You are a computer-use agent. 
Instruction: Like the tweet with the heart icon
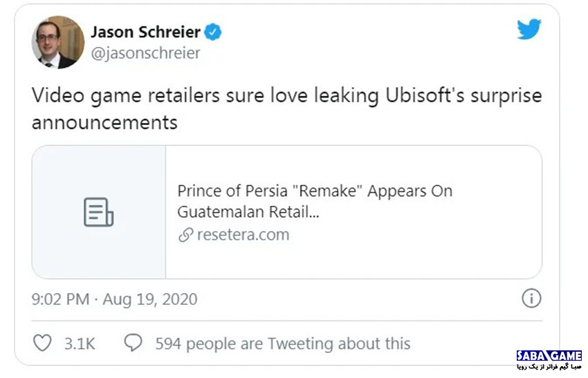click(x=42, y=343)
